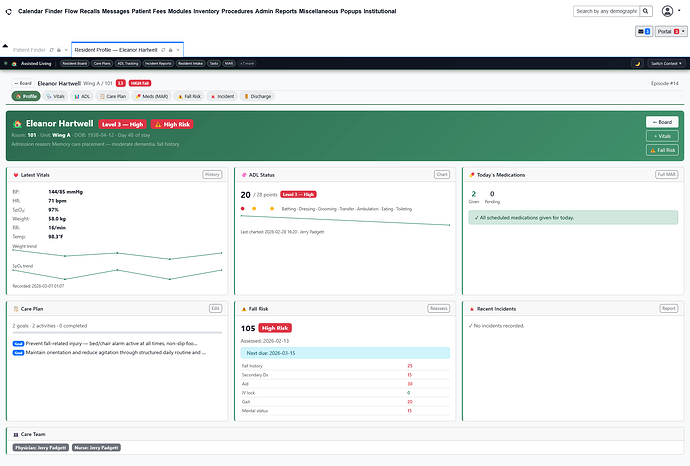
Task: Toggle dark mode with moon icon
Action: tap(638, 63)
